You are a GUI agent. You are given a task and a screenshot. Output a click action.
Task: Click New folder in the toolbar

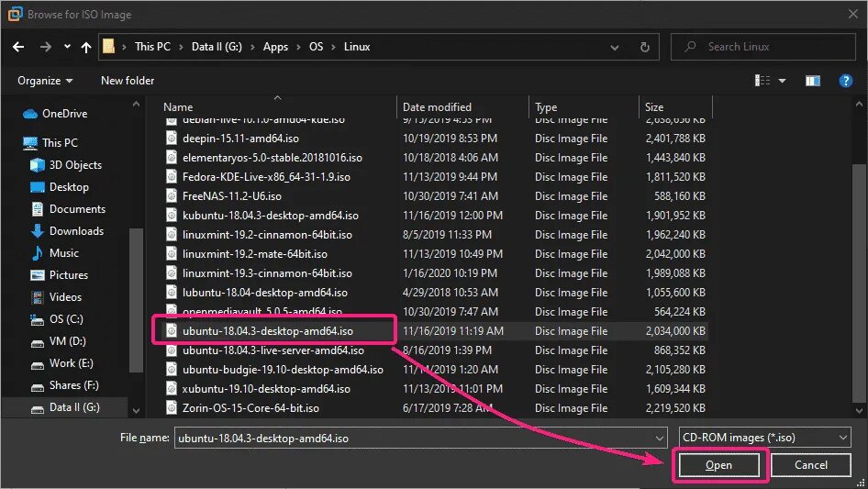coord(128,81)
